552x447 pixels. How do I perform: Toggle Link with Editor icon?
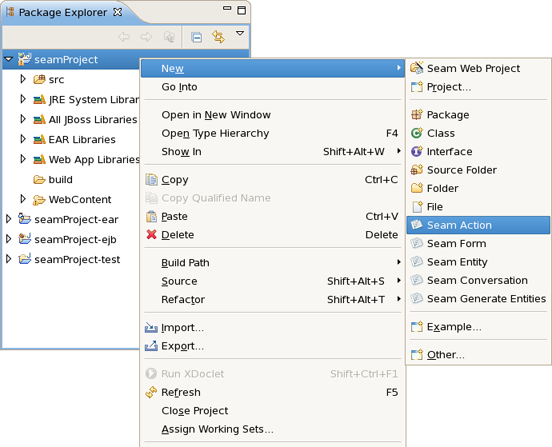pos(218,37)
